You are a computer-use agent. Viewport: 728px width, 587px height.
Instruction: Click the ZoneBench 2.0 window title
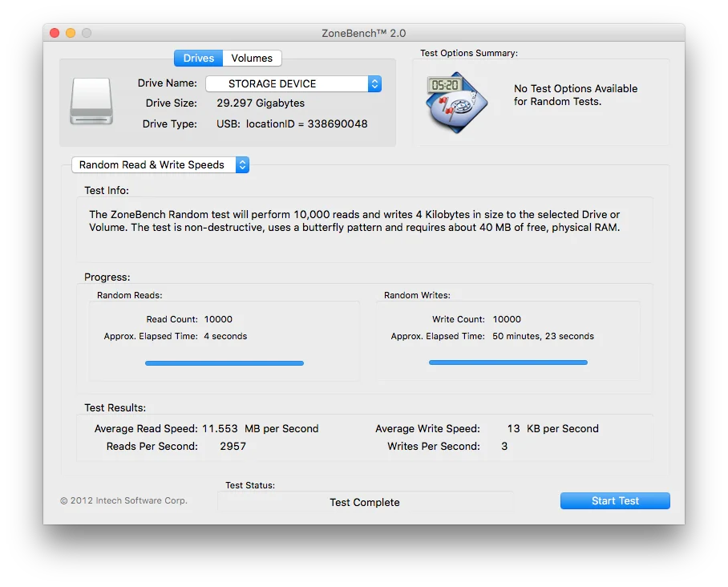(363, 33)
